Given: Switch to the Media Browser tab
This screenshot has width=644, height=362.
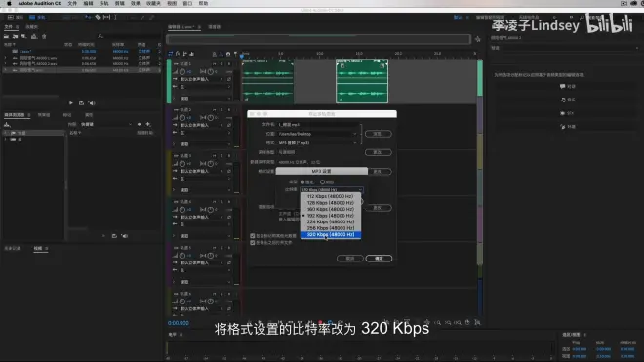Looking at the screenshot, I should [15, 115].
